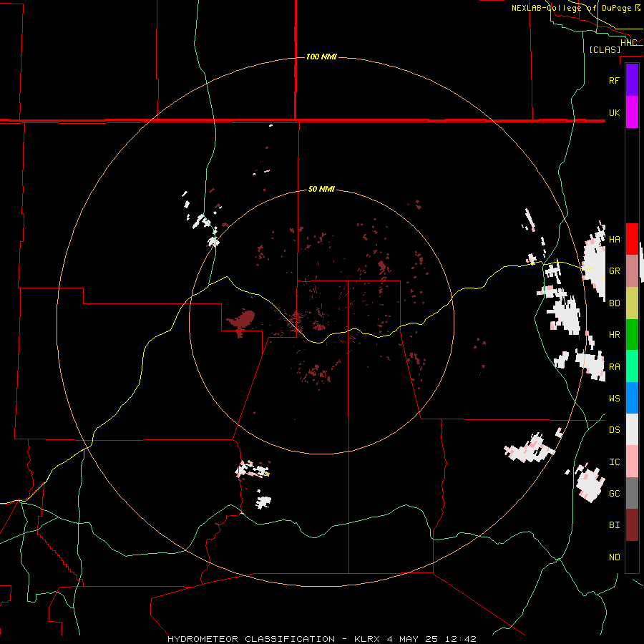
Task: Click the RF legend label
Action: coord(614,80)
